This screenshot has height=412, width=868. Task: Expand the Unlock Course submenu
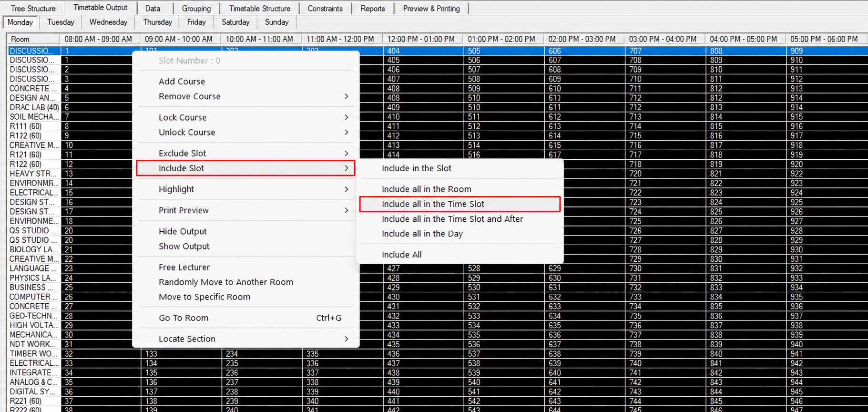pyautogui.click(x=245, y=132)
